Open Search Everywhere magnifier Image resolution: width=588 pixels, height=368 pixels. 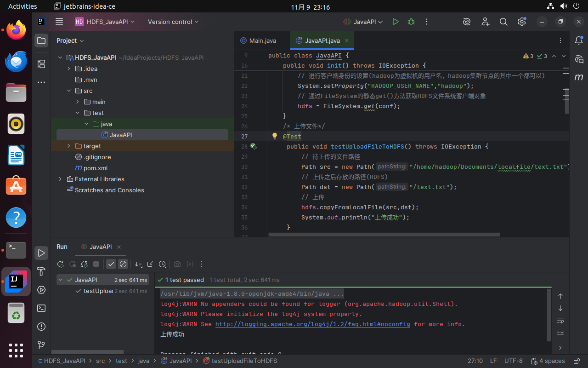[503, 22]
